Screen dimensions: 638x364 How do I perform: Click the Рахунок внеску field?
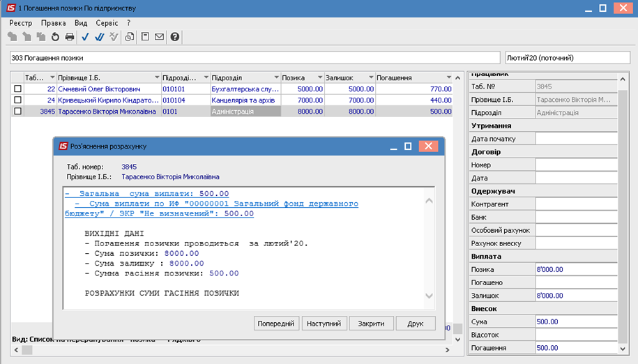577,243
